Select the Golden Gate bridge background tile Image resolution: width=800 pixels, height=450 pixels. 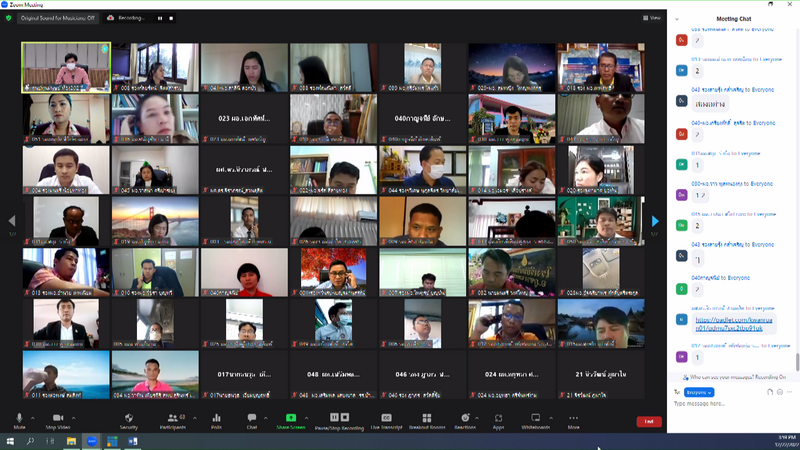click(155, 221)
